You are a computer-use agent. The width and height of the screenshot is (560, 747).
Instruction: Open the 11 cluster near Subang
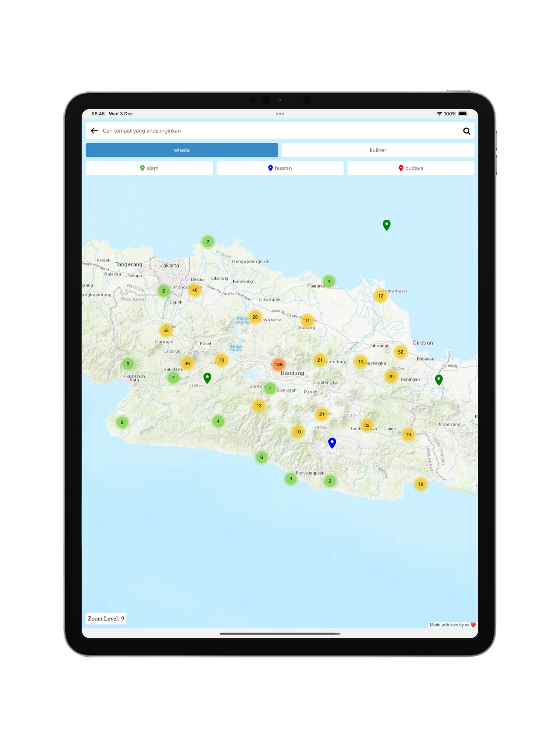pos(307,321)
